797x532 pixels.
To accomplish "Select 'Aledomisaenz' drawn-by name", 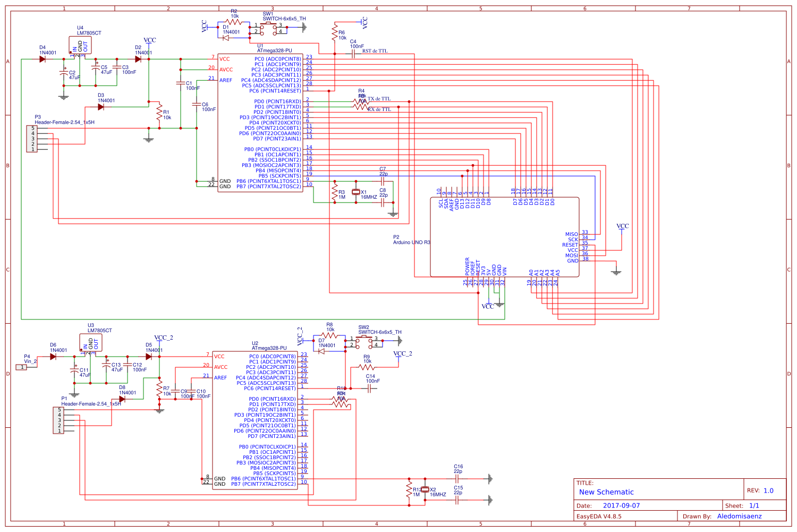I will [739, 516].
